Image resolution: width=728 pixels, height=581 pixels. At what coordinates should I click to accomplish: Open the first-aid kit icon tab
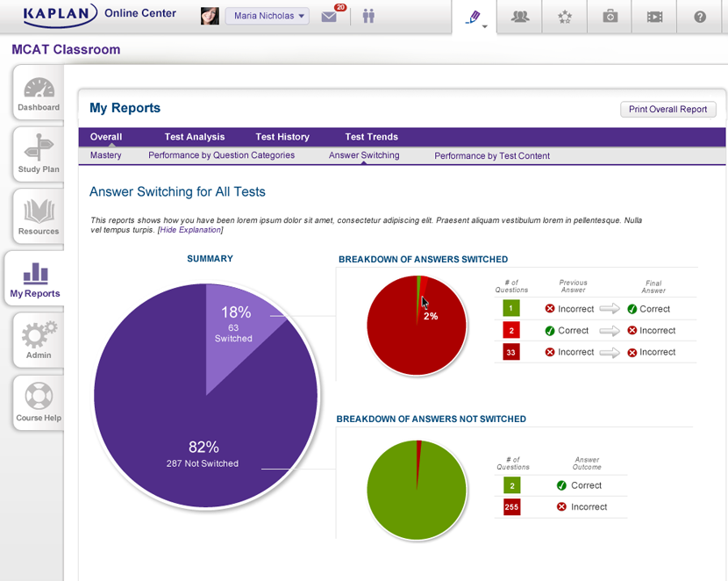click(610, 17)
